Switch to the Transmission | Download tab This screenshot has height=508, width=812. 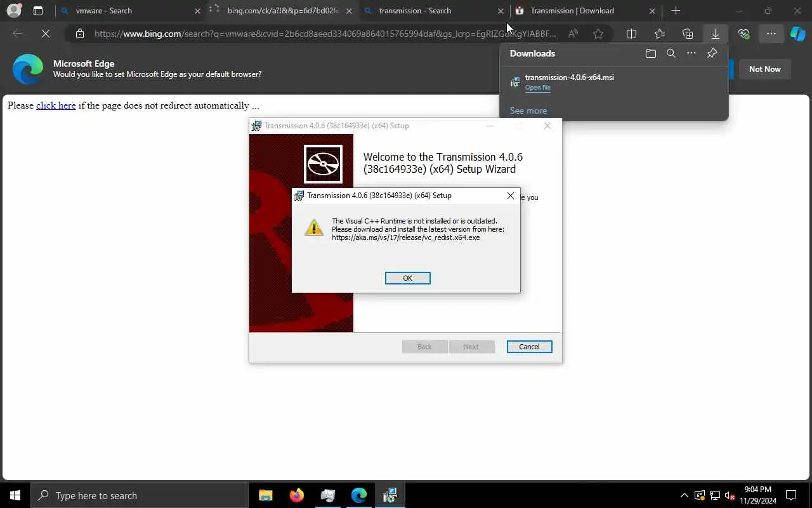(x=586, y=11)
